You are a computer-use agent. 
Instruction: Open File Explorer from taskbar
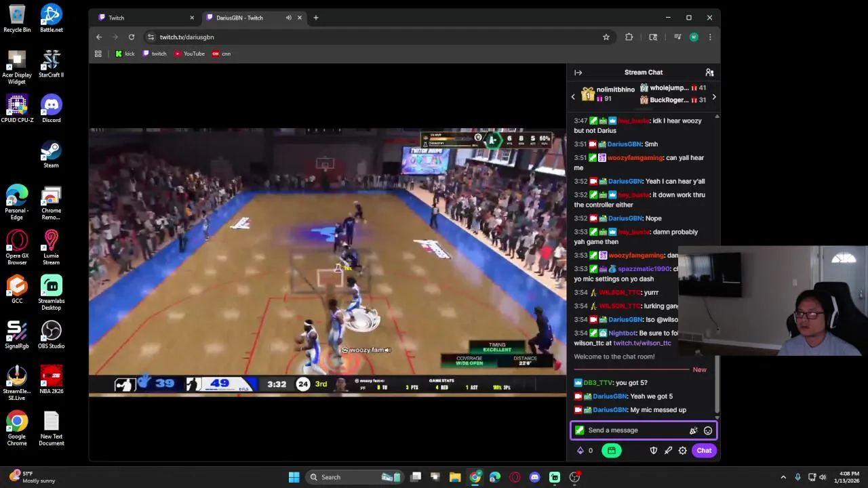tap(455, 477)
